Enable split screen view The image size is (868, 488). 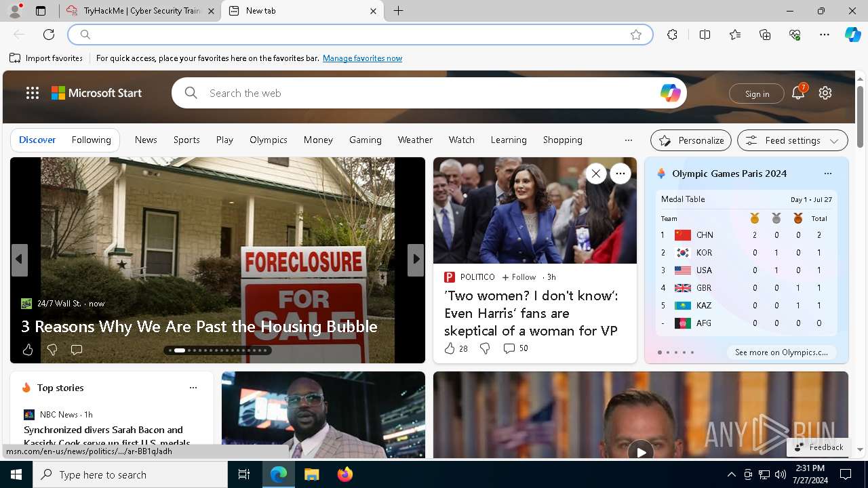click(705, 35)
